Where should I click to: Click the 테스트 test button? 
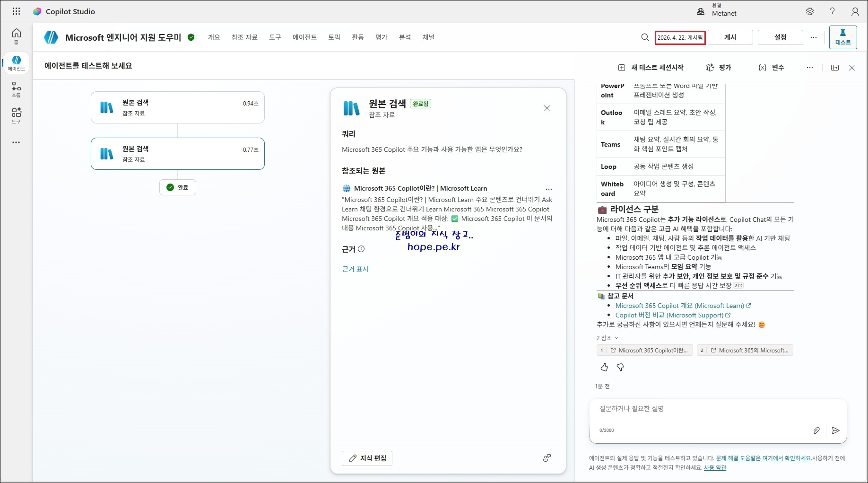(x=843, y=37)
